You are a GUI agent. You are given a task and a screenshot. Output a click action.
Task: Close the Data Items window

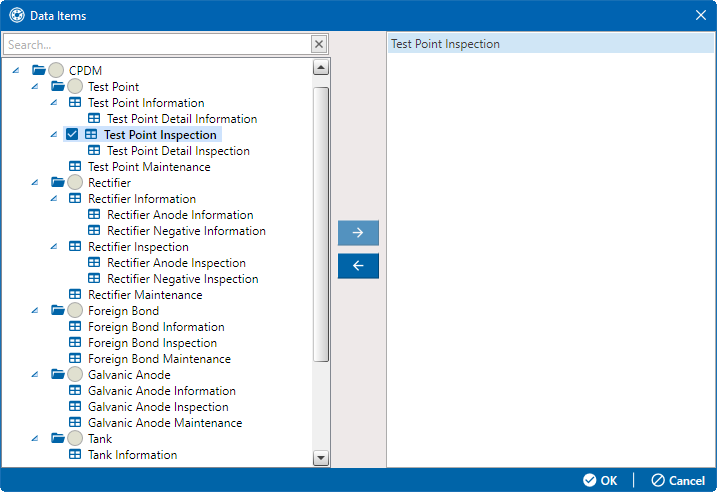[x=701, y=15]
